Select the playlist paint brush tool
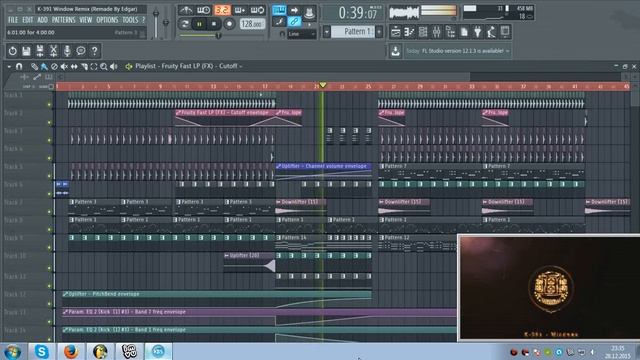640x360 pixels. (44, 66)
